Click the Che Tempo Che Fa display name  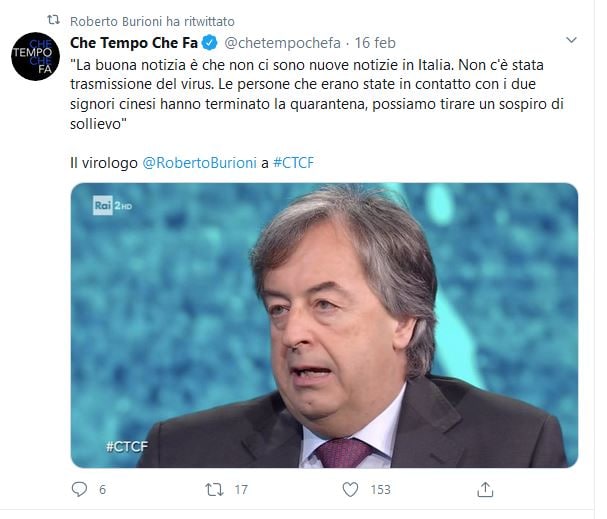[134, 43]
